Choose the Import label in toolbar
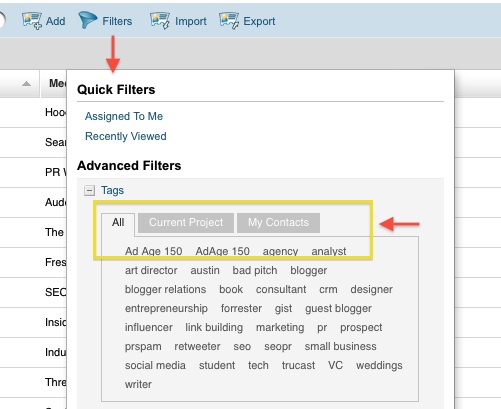 coord(191,21)
